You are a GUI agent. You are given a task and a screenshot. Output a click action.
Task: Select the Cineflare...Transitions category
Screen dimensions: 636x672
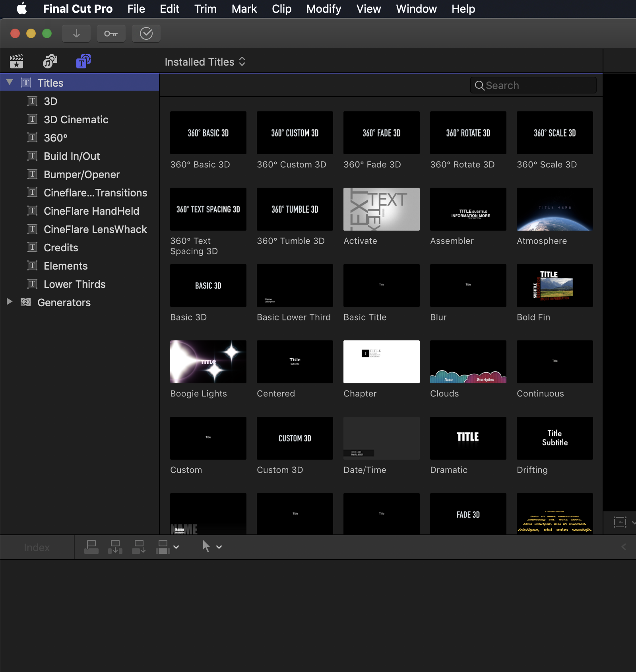click(x=79, y=192)
